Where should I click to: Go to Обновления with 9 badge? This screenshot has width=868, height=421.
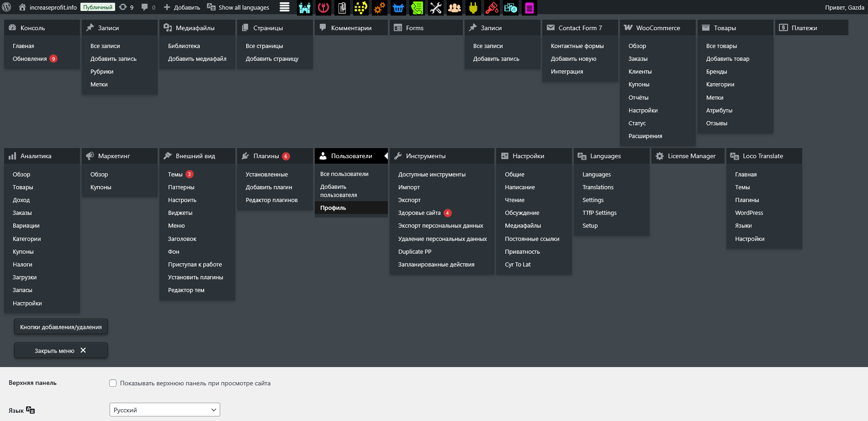coord(35,59)
